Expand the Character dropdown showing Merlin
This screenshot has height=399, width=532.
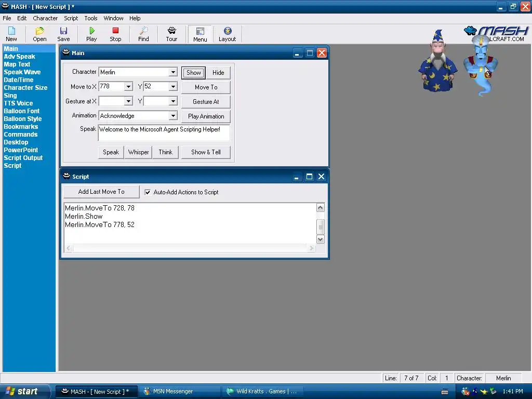point(173,72)
